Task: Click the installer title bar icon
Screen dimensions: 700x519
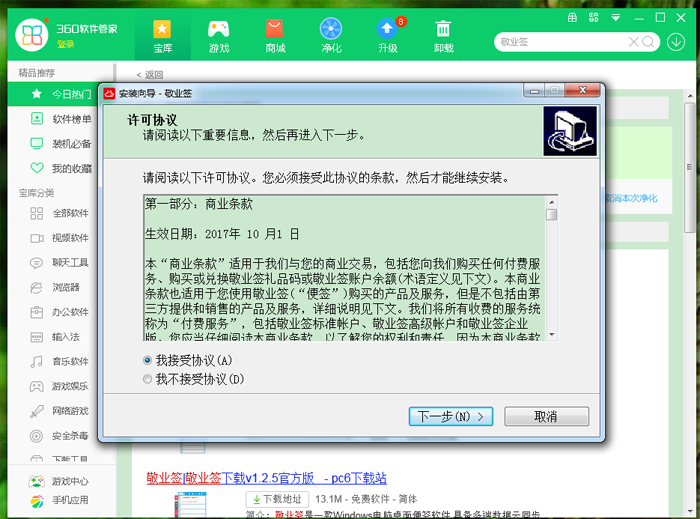Action: 109,93
